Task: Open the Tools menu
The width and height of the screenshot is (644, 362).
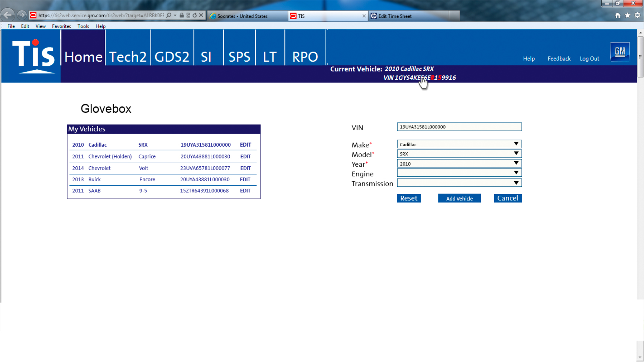Action: coord(83,26)
